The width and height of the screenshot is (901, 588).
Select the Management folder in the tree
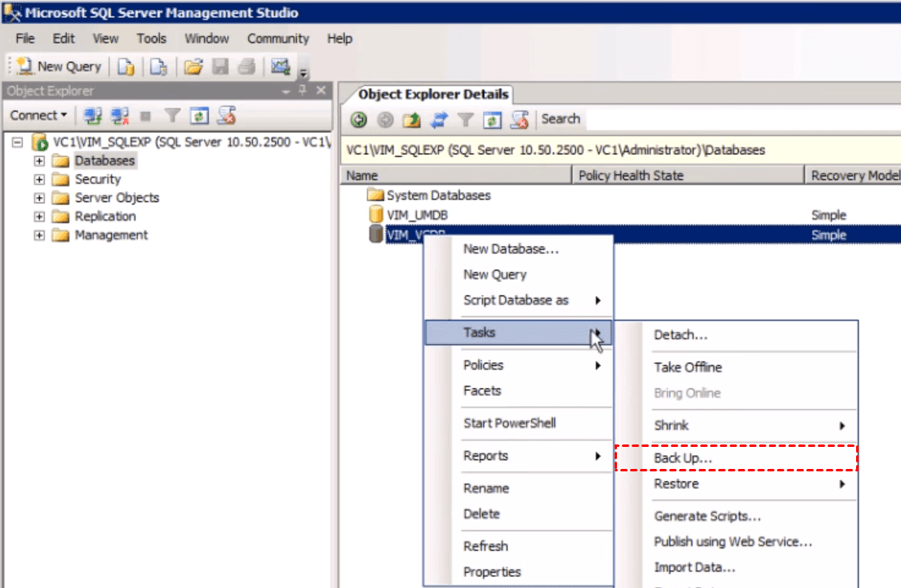[x=111, y=235]
